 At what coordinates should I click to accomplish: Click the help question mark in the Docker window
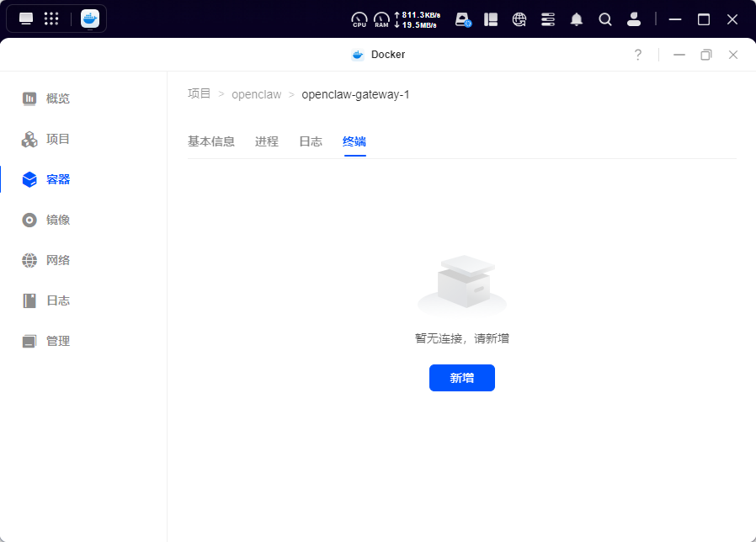[637, 54]
